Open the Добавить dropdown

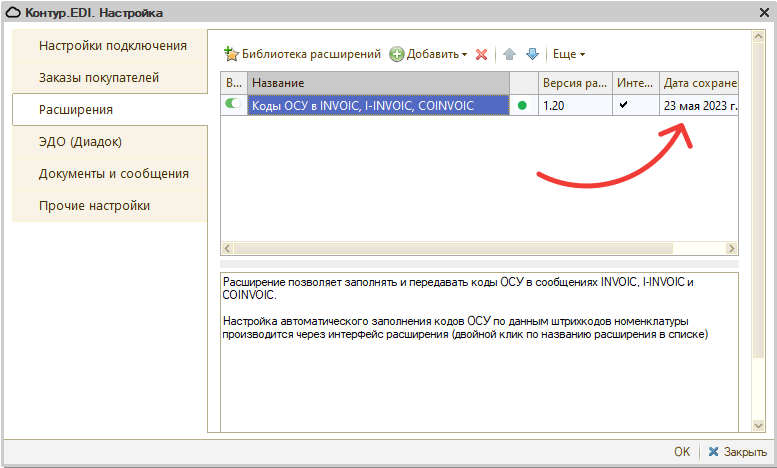tap(429, 54)
